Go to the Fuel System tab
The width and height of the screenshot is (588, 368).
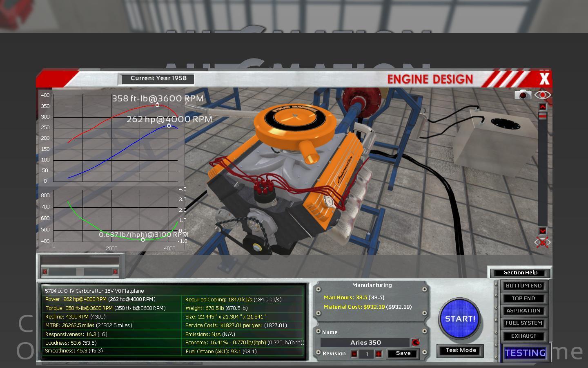pos(523,323)
